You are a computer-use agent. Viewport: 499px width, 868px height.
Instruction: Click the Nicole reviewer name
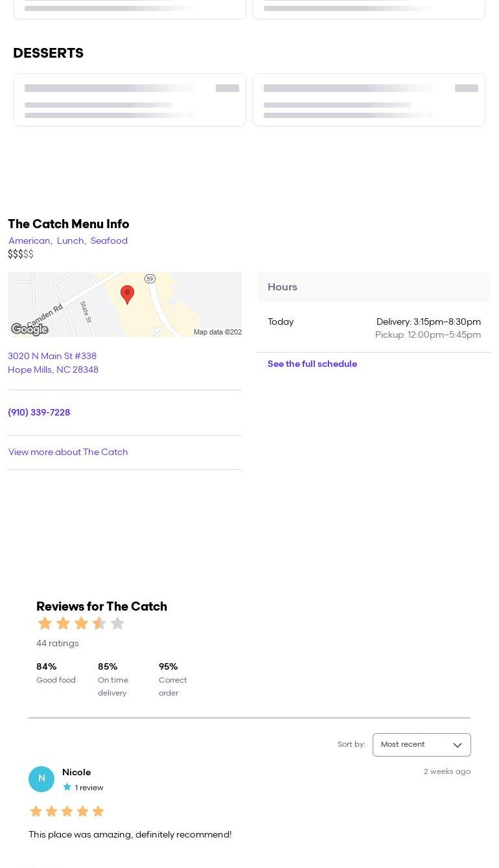click(x=76, y=773)
